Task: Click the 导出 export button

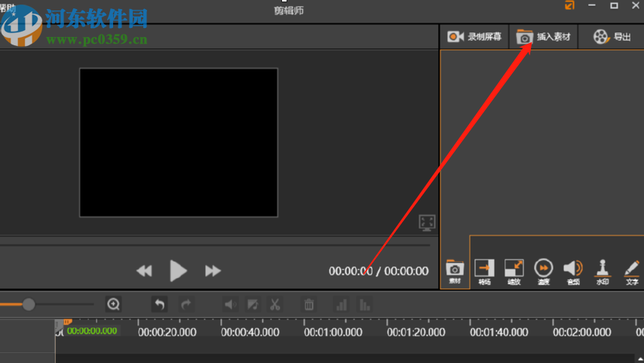Action: 612,36
